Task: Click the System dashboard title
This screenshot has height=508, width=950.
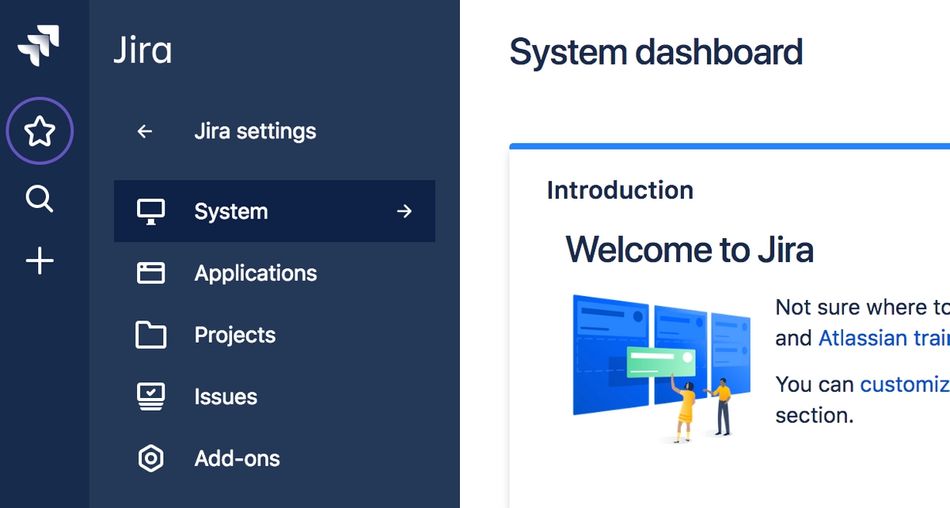Action: 656,52
